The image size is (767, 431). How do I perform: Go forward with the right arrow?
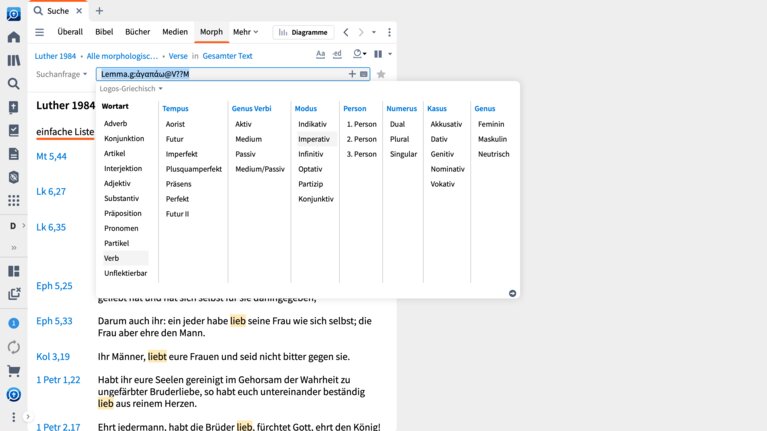(361, 32)
